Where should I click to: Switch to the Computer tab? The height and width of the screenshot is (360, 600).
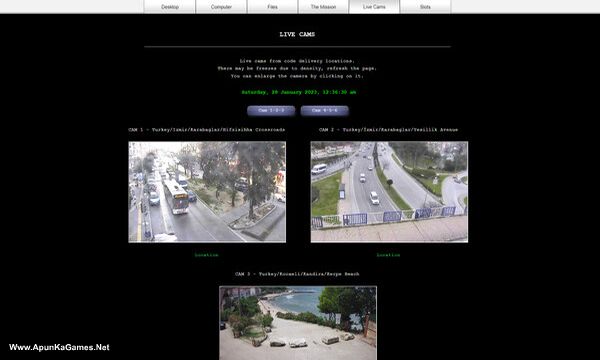pos(221,7)
